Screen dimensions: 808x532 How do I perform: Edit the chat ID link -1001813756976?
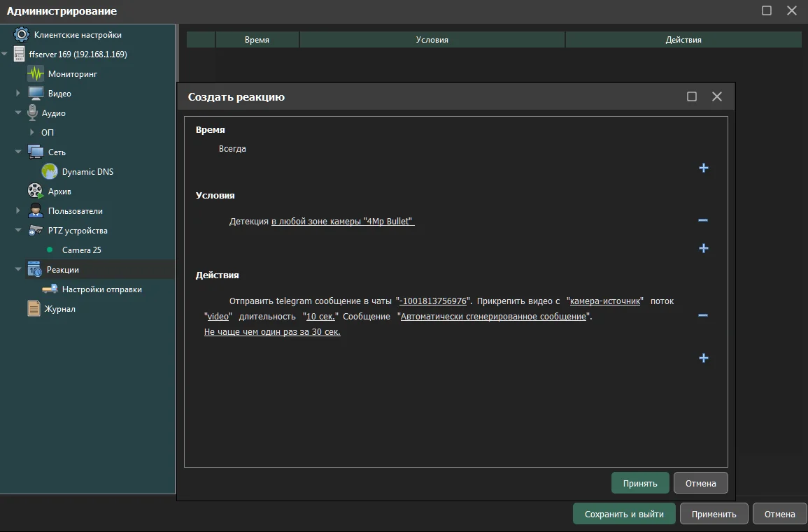coord(433,301)
